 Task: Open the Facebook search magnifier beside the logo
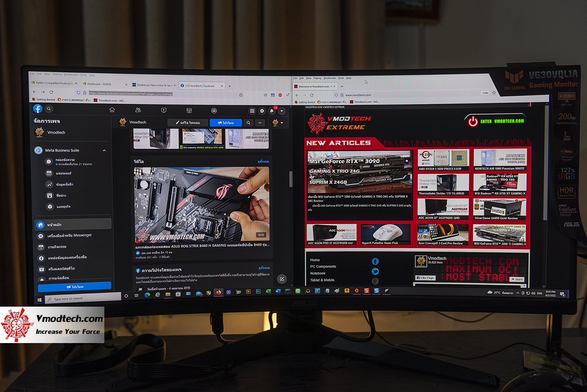49,109
